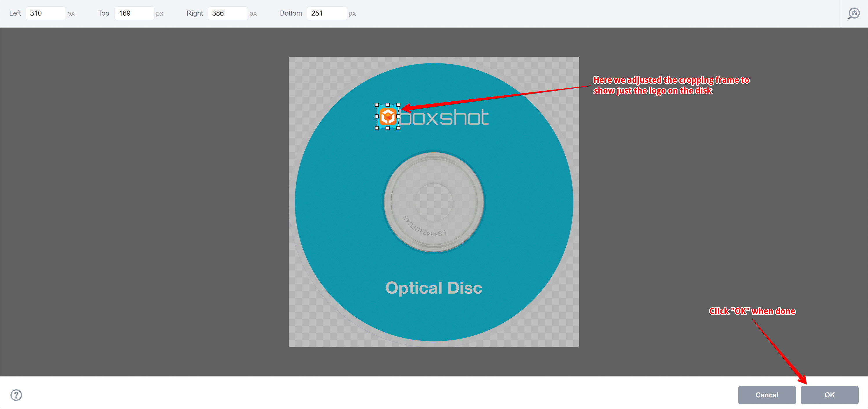Edit the Bottom crop value field

tap(326, 13)
